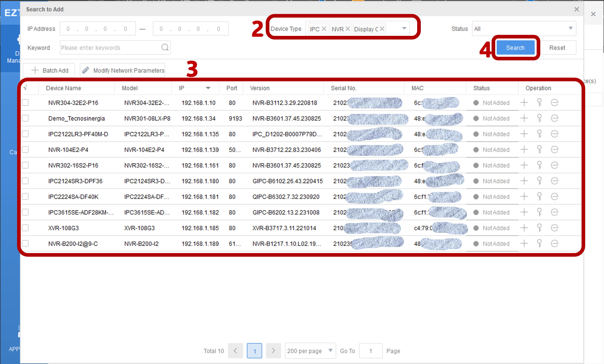Click the pencil icon for Modify Network Parameters
The height and width of the screenshot is (364, 604).
(x=85, y=70)
